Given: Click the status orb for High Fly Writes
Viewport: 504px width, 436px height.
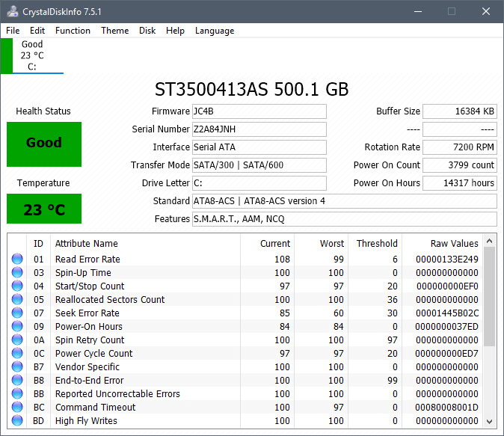Looking at the screenshot, I should (x=17, y=421).
